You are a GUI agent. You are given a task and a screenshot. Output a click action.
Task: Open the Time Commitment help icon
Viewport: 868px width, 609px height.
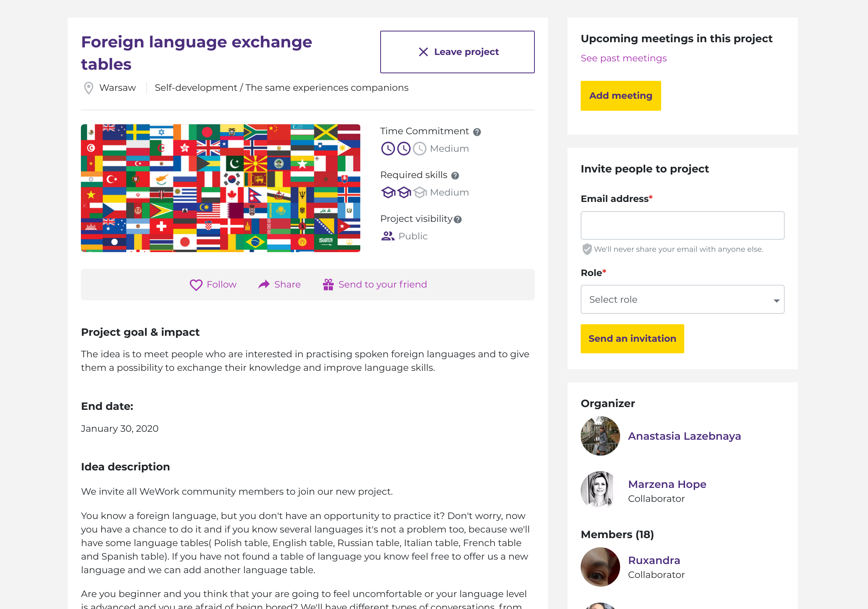(477, 132)
